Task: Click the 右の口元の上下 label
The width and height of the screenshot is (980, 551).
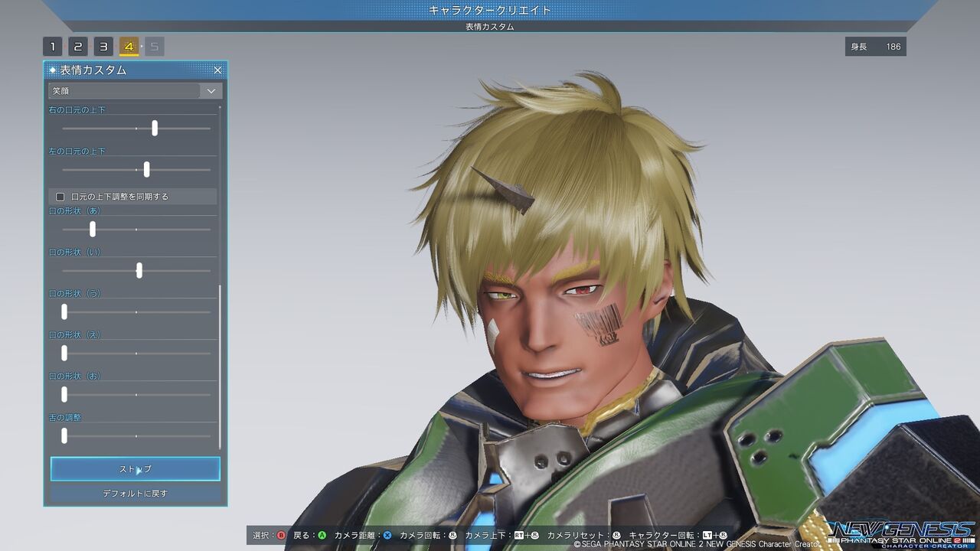Action: coord(77,110)
